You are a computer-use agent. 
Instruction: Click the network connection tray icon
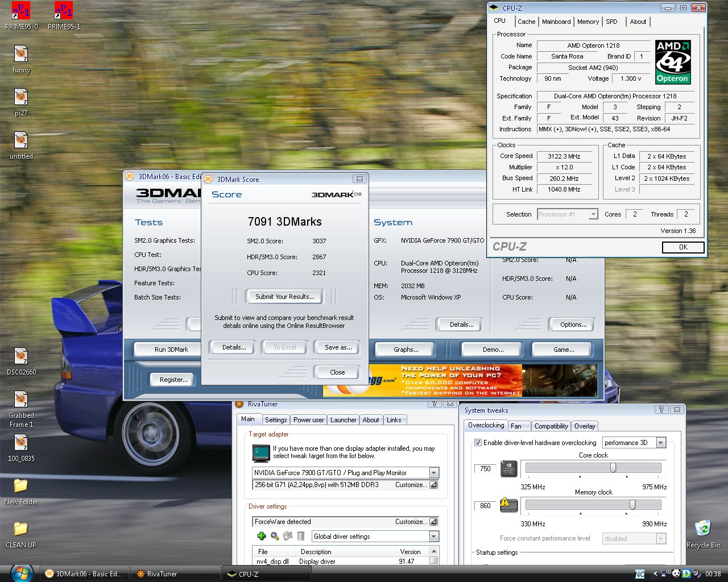pyautogui.click(x=667, y=573)
